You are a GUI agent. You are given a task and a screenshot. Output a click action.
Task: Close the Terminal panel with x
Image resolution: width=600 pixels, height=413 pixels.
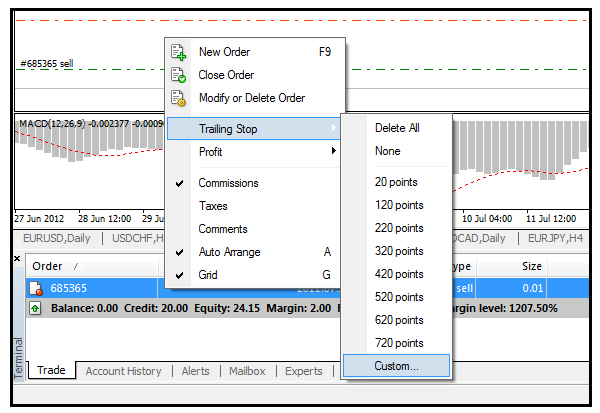[x=17, y=259]
